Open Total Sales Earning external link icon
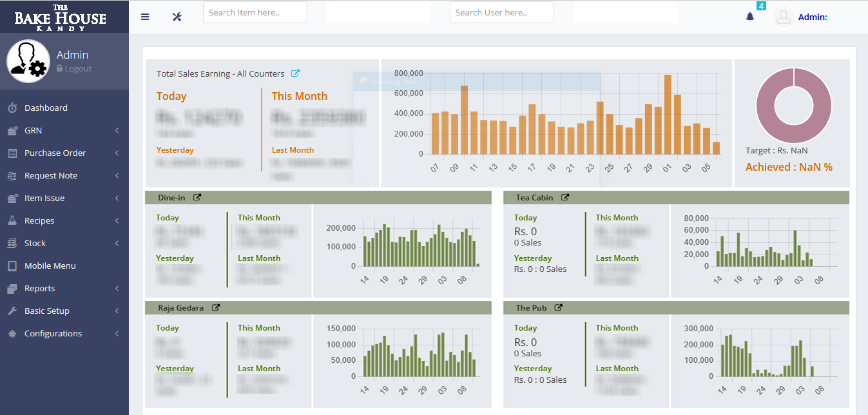The width and height of the screenshot is (868, 415). 295,73
